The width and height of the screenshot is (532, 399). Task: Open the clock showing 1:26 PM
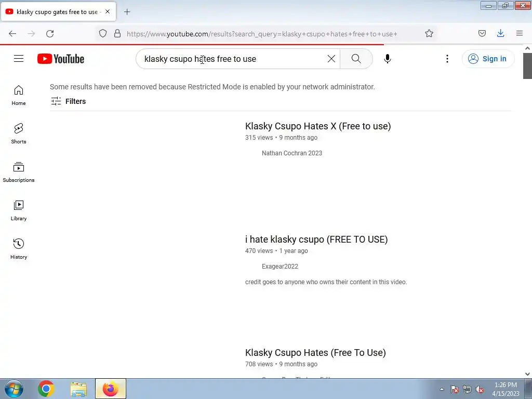point(506,389)
